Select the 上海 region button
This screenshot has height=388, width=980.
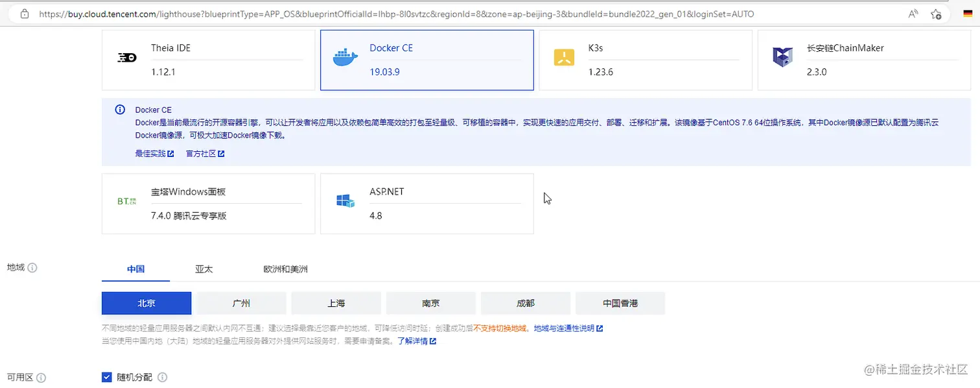336,303
